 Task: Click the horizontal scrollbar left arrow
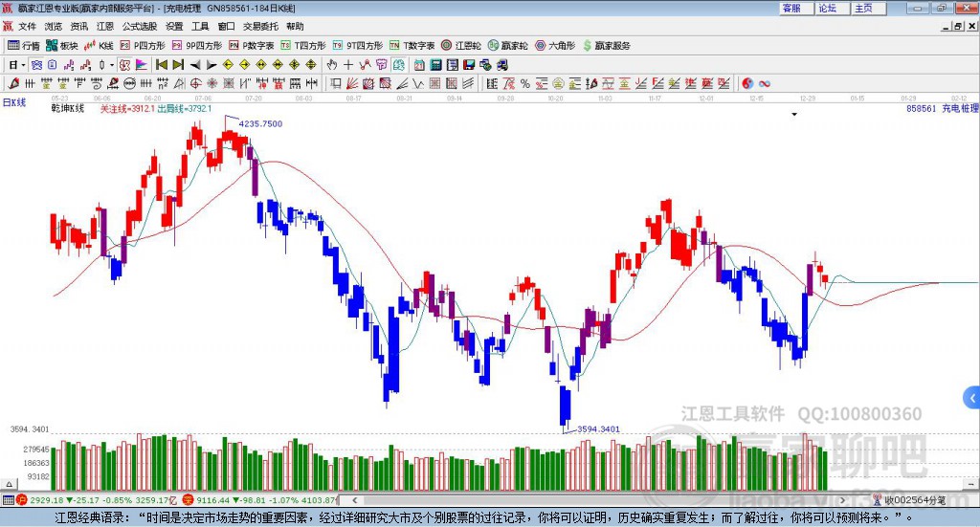click(355, 500)
